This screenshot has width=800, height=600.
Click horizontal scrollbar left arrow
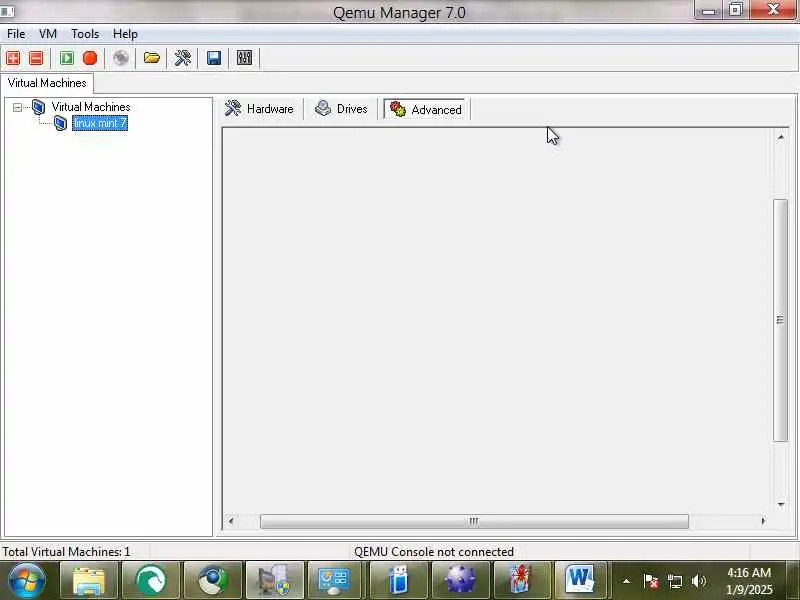[231, 521]
